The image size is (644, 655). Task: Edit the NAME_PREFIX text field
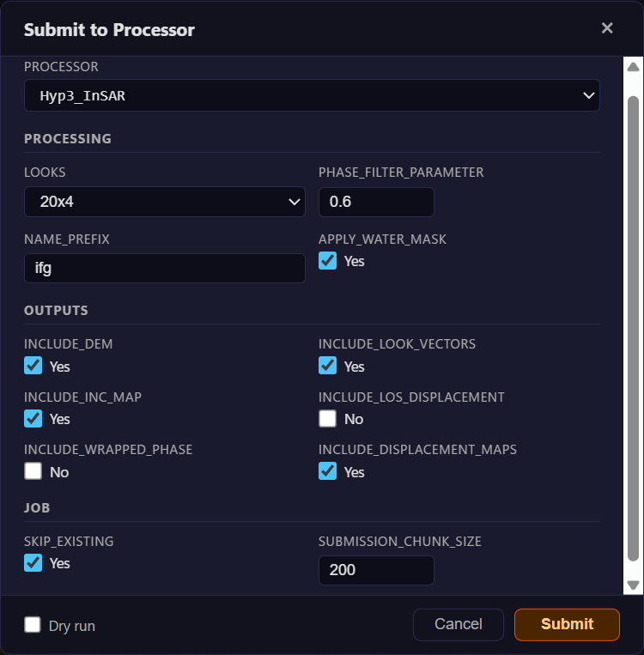coord(164,268)
